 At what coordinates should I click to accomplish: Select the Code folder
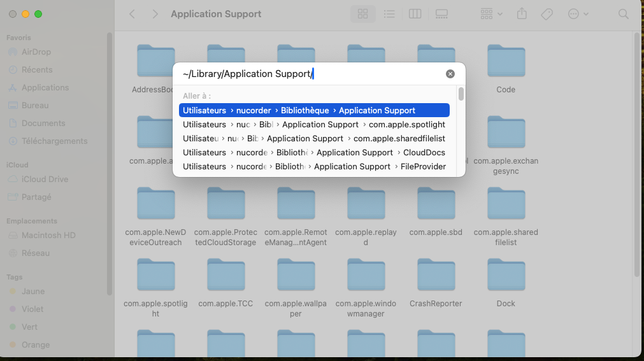click(506, 60)
